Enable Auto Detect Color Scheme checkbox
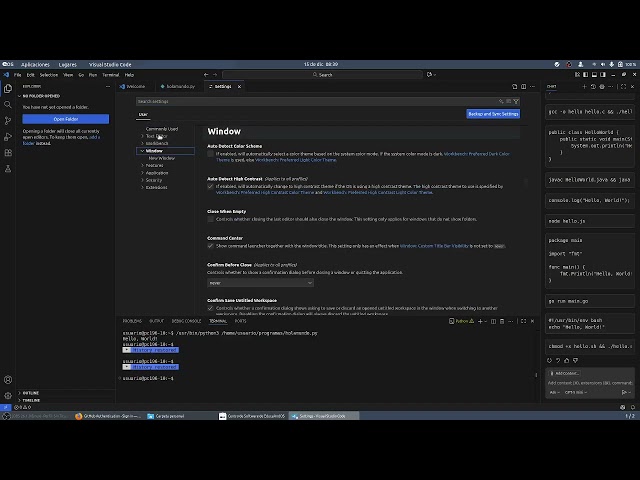Image resolution: width=640 pixels, height=480 pixels. click(x=211, y=154)
